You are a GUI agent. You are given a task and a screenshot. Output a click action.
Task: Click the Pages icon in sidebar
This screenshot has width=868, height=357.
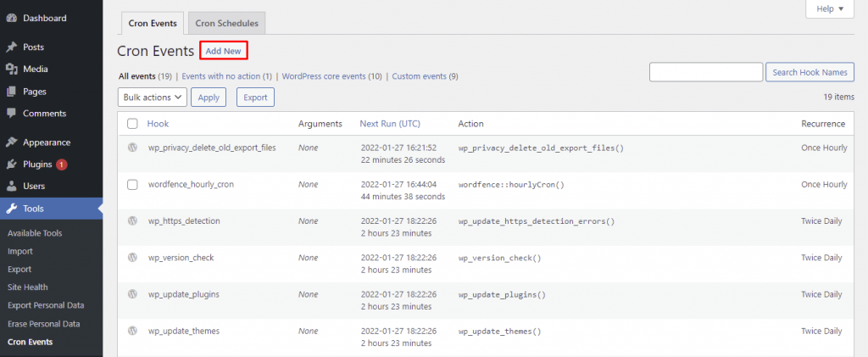point(11,92)
